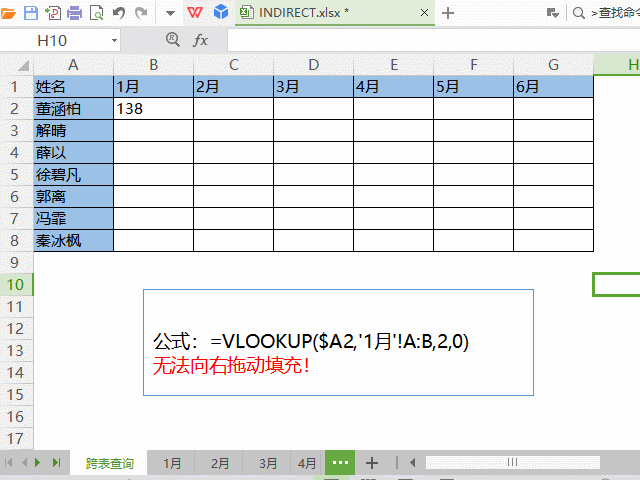Image resolution: width=640 pixels, height=480 pixels.
Task: Click the 6月 header cell in row 1
Action: pos(553,87)
